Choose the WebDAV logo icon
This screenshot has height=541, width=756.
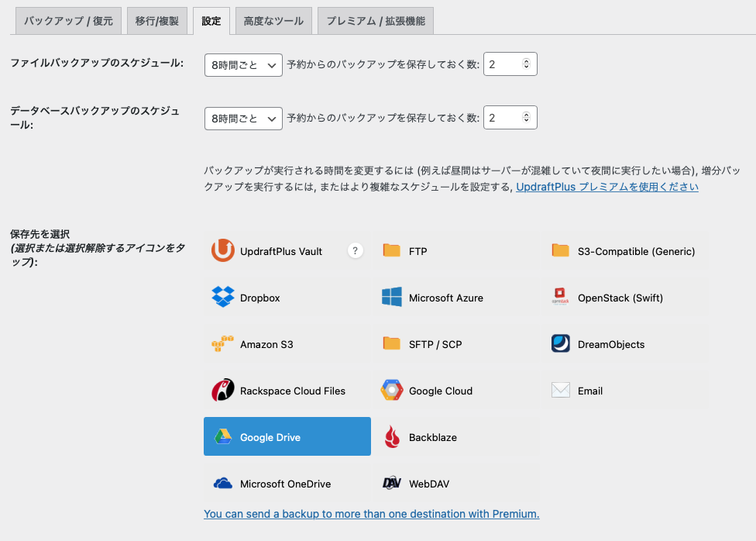(x=391, y=483)
